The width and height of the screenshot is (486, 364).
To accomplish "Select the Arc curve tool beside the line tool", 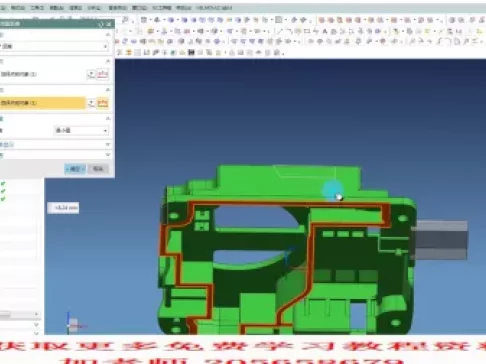I will (289, 32).
